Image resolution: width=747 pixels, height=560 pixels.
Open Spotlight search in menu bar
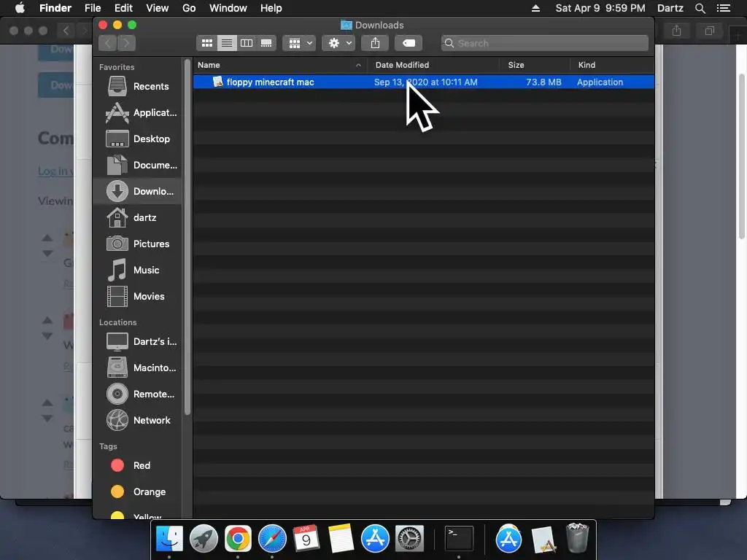pos(700,8)
